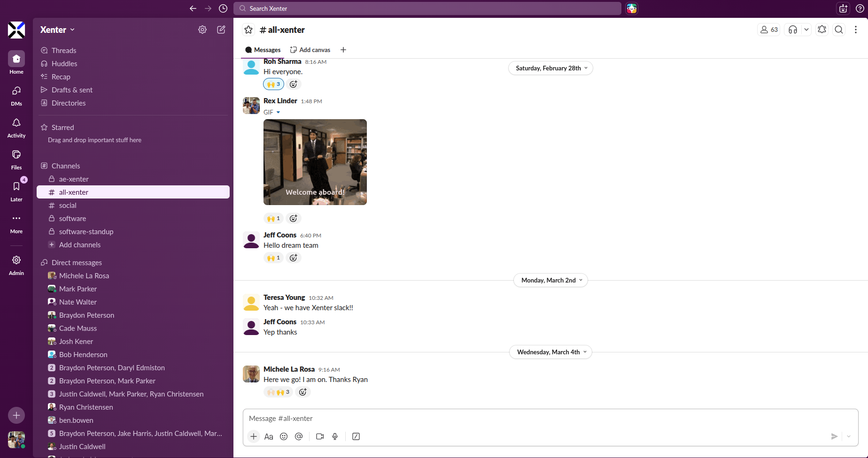Open the Add canvas tab
This screenshot has width=868, height=458.
[310, 50]
